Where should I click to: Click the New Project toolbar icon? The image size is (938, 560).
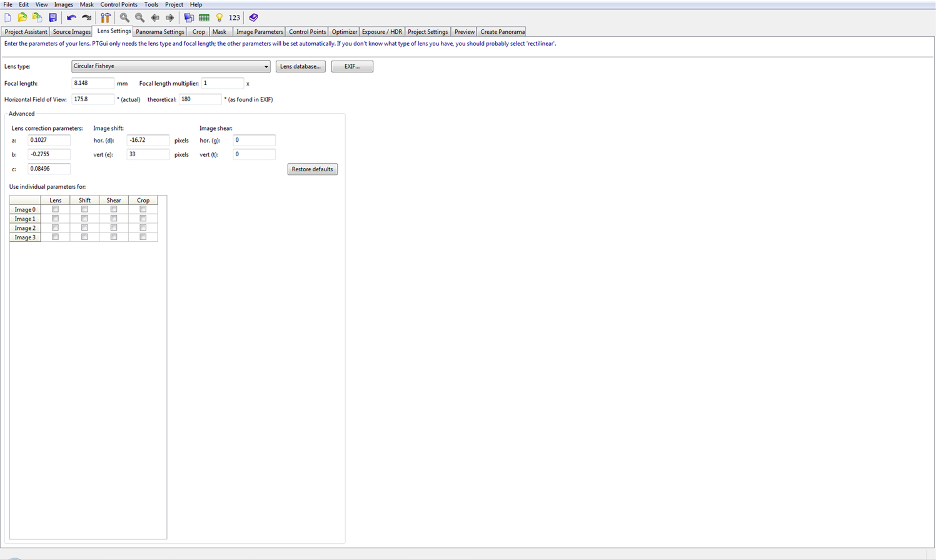click(x=8, y=17)
